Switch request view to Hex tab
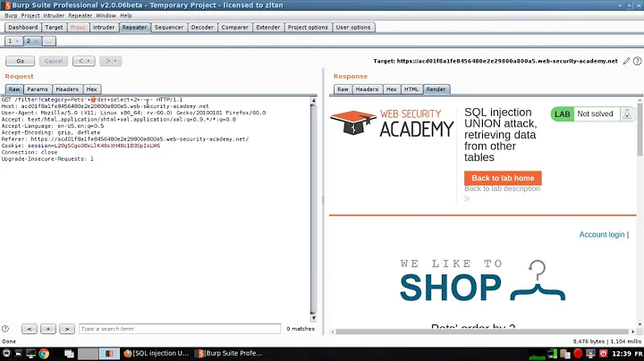This screenshot has width=644, height=361. point(91,89)
